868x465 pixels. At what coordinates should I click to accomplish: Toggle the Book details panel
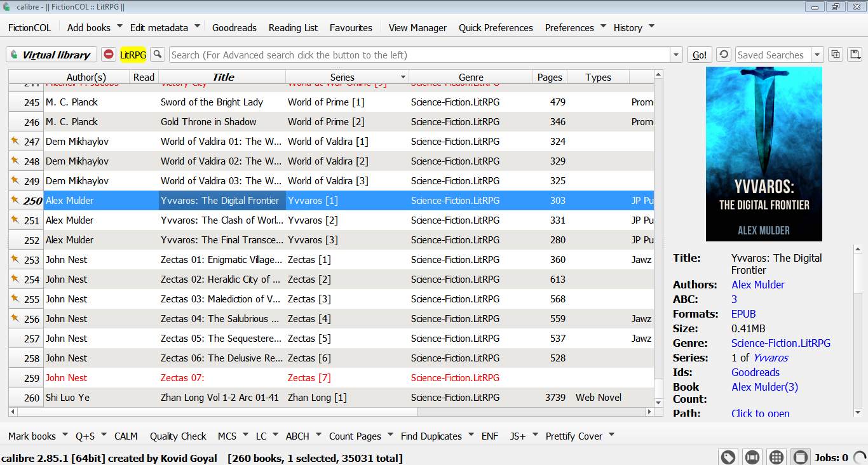point(800,457)
